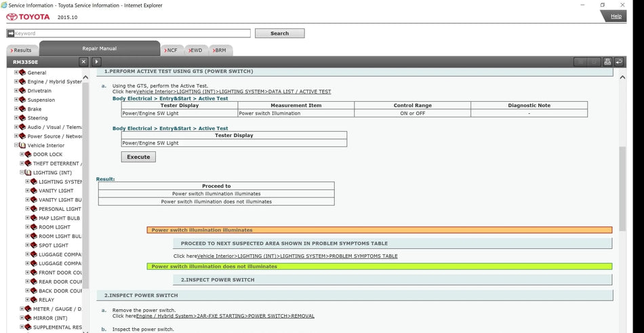Close the RM3350E tree panel with X
The width and height of the screenshot is (644, 333).
tap(83, 62)
